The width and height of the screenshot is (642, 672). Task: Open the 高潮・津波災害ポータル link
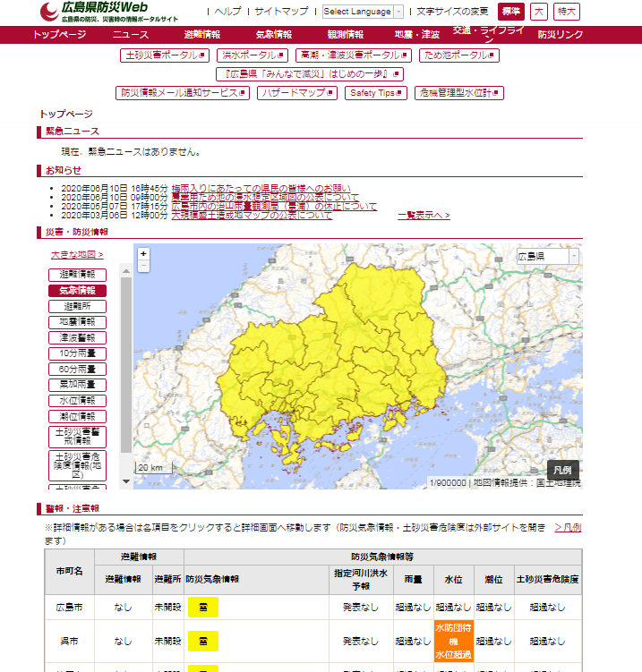354,55
